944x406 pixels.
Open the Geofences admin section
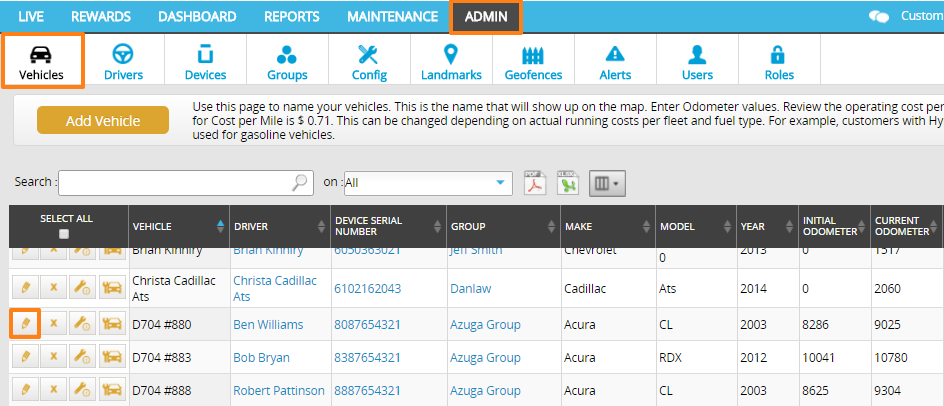(533, 61)
